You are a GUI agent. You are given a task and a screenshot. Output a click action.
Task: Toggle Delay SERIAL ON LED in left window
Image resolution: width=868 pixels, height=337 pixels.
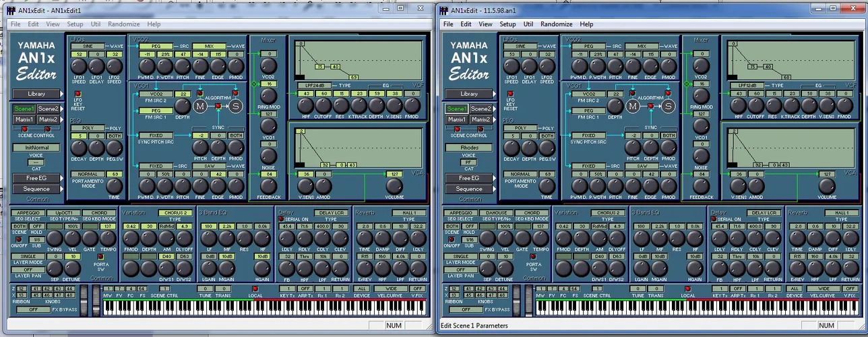281,220
